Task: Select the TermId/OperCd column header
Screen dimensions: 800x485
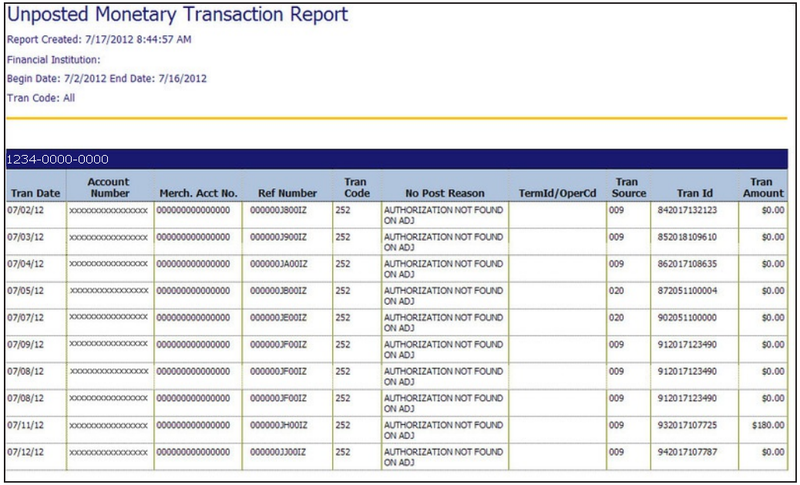Action: [557, 192]
